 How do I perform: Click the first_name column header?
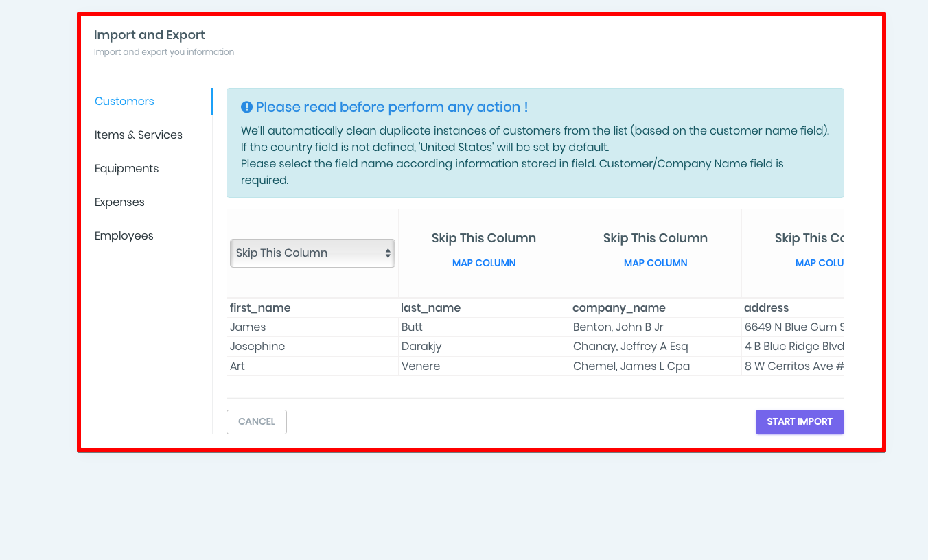click(x=312, y=308)
